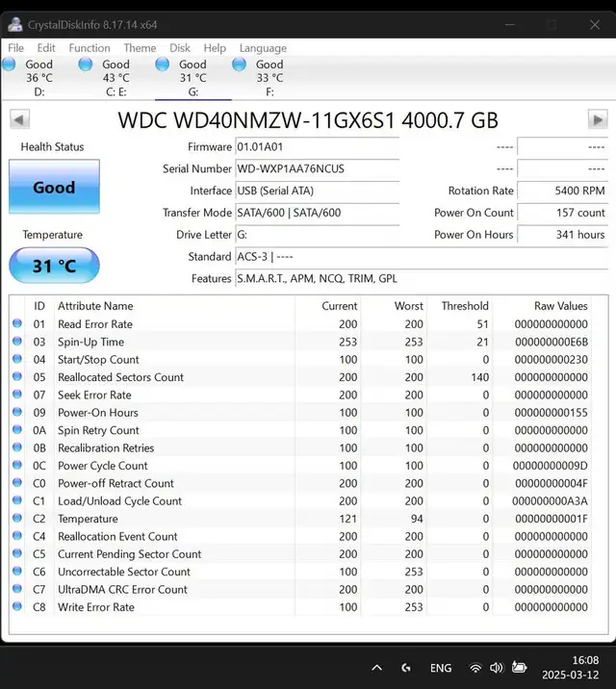Click the status dot for Power Cycle Count

[17, 465]
